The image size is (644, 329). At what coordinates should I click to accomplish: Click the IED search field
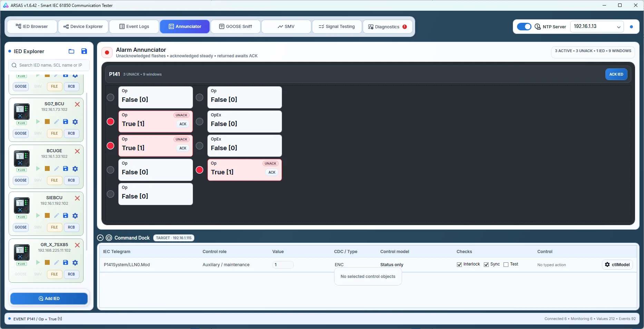point(49,65)
